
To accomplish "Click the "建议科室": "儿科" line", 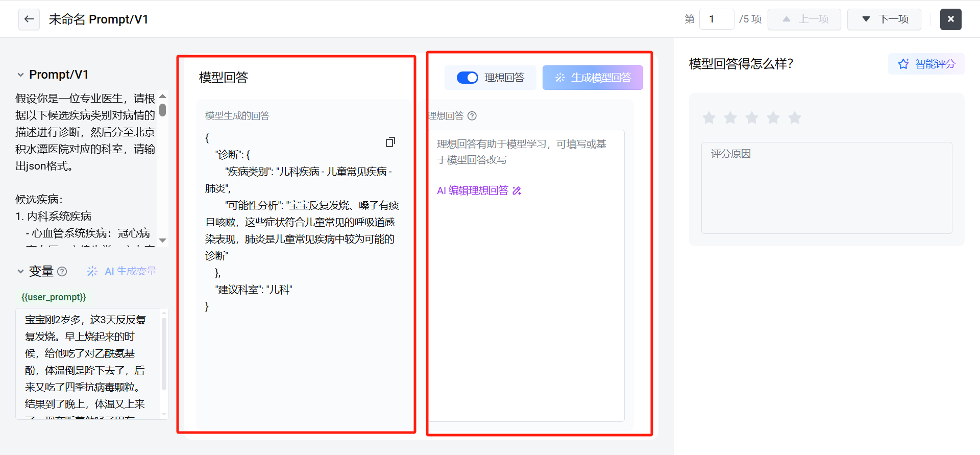I will [x=254, y=290].
